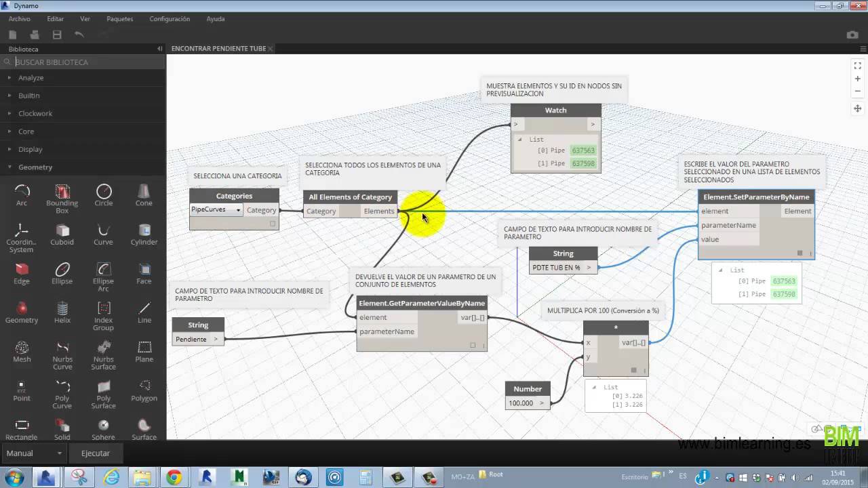
Task: Click the Pendiente string input field
Action: pos(191,339)
